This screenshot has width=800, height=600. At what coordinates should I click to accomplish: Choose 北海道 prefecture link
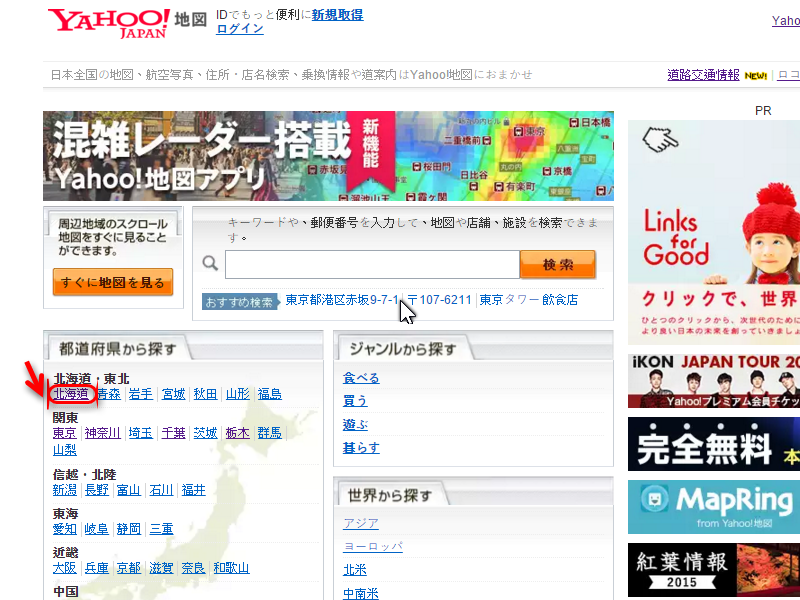click(71, 394)
